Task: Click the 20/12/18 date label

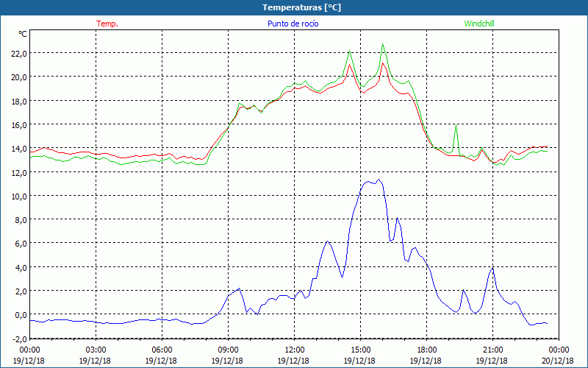Action: pyautogui.click(x=558, y=361)
